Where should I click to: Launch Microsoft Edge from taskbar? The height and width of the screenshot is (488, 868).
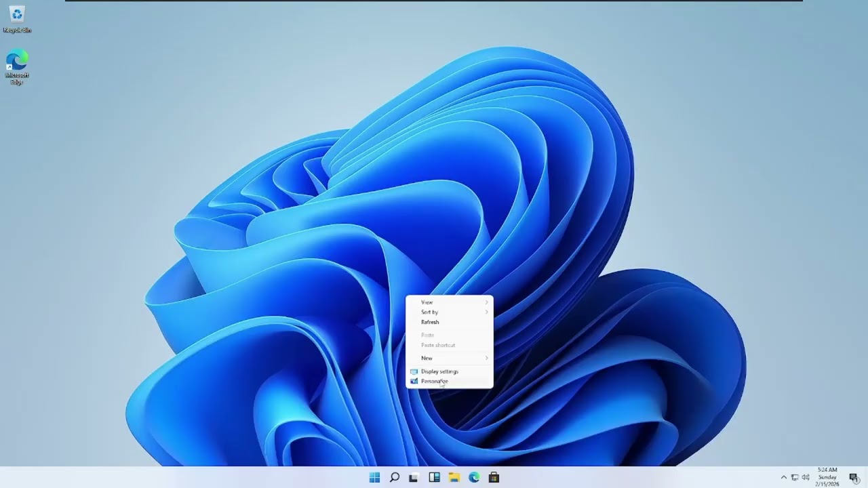click(474, 477)
